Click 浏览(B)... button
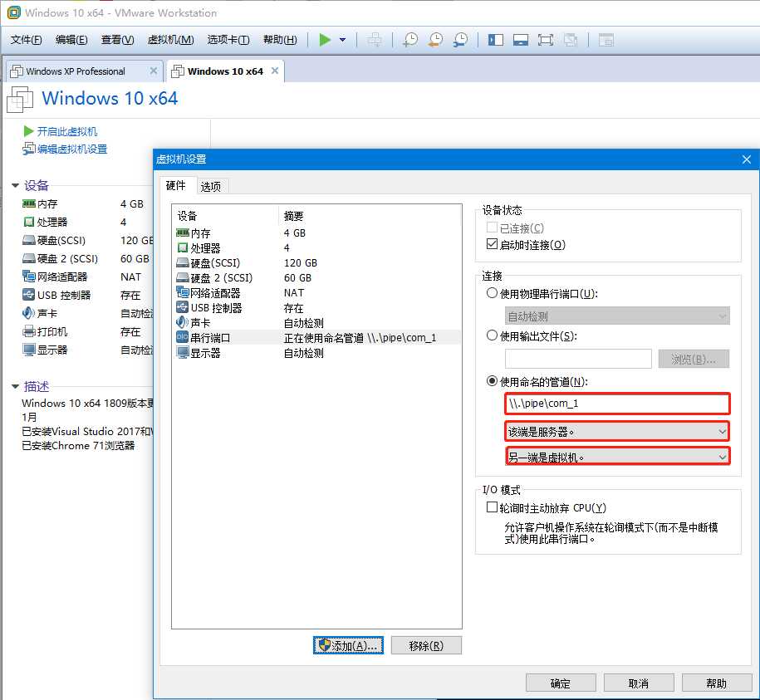This screenshot has height=700, width=760. [x=694, y=359]
